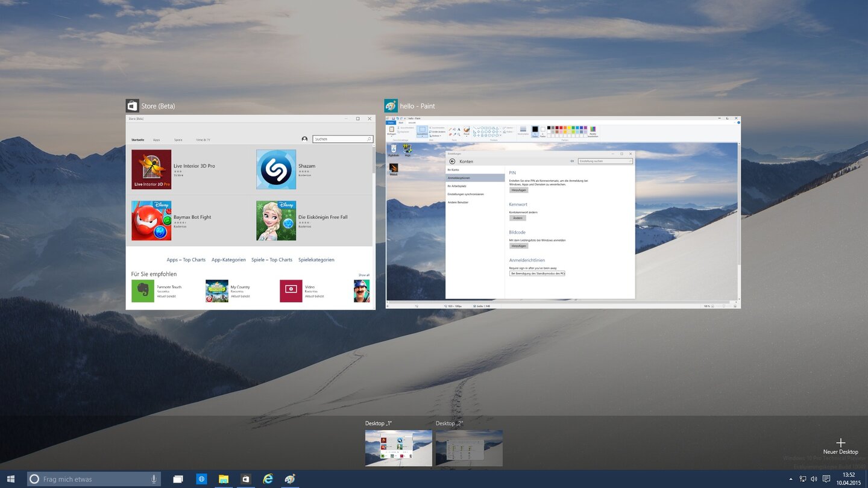Click the Store bag icon beside Store (Beta) title
The height and width of the screenshot is (488, 868).
[x=132, y=106]
